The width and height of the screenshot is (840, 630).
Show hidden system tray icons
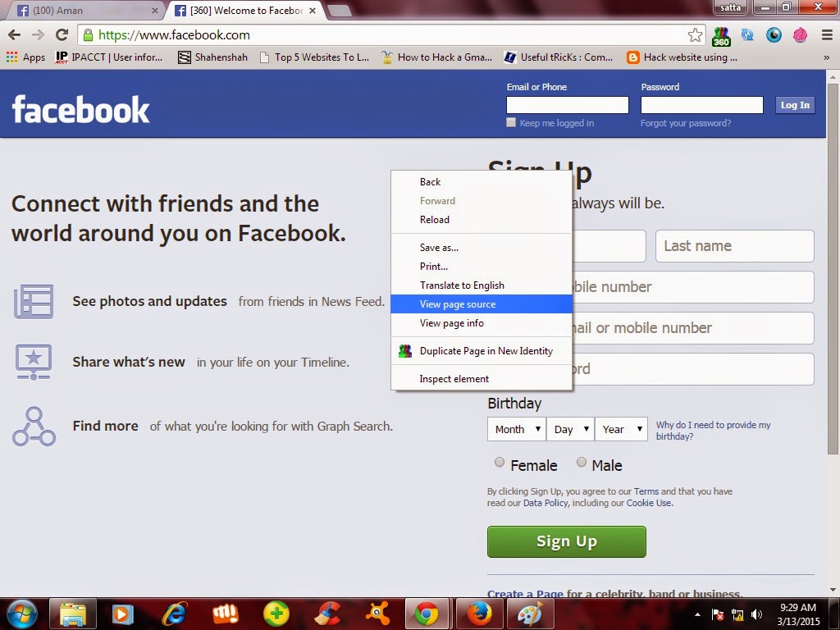[x=697, y=614]
